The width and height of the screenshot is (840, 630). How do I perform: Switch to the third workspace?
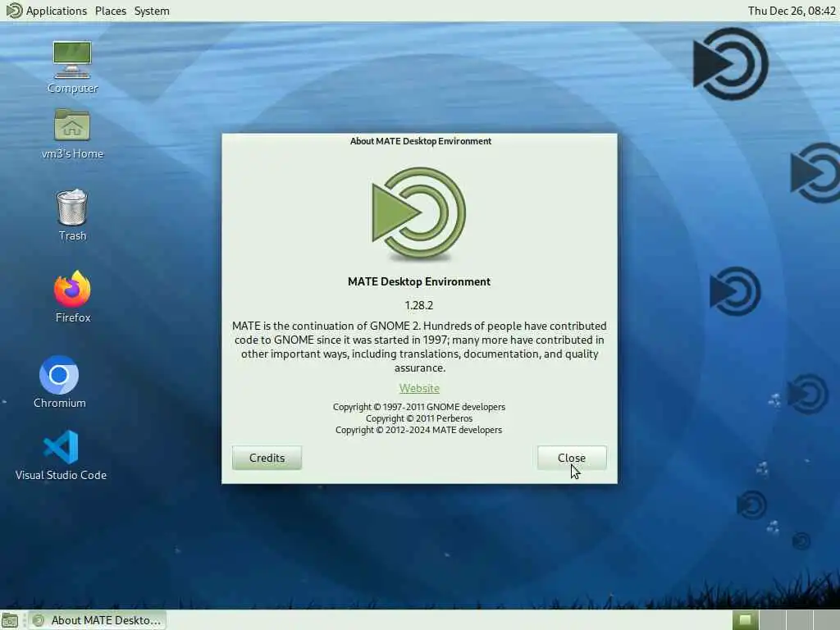tap(799, 620)
